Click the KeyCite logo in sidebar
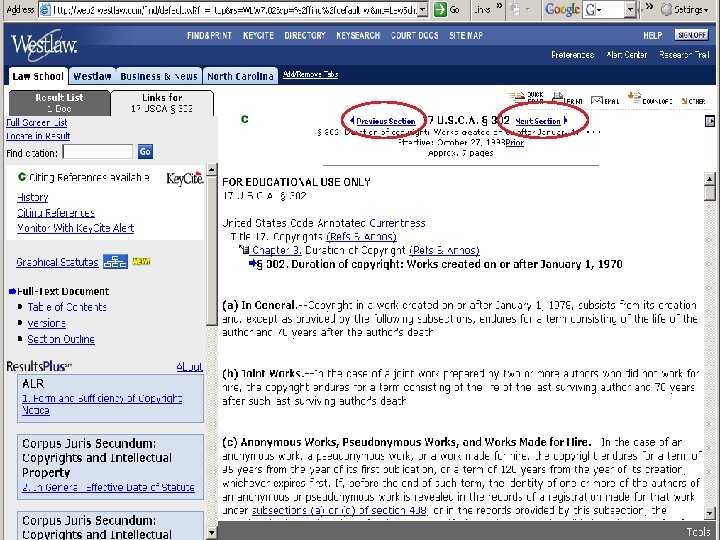 click(x=185, y=178)
